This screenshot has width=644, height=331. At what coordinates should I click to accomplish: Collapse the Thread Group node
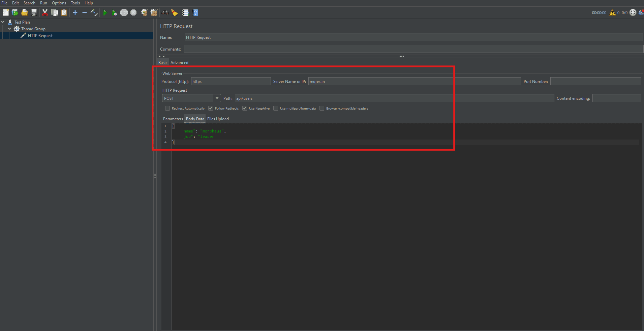9,29
